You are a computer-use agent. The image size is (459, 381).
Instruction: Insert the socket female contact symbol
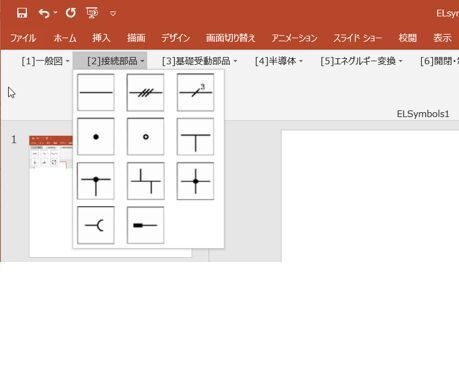96,225
